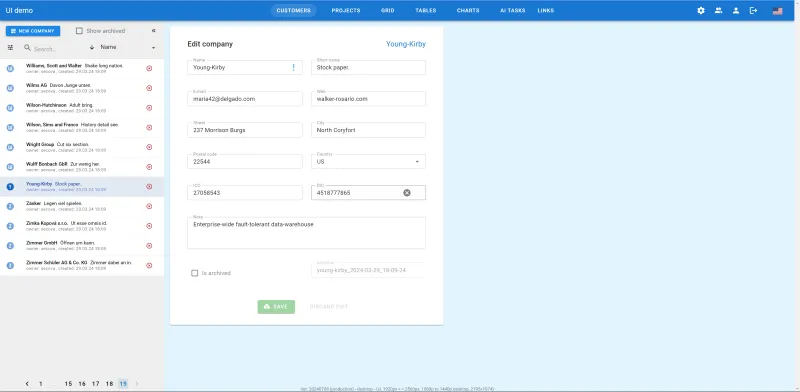The width and height of the screenshot is (800, 392).
Task: Open the Charts tab
Action: [x=468, y=11]
